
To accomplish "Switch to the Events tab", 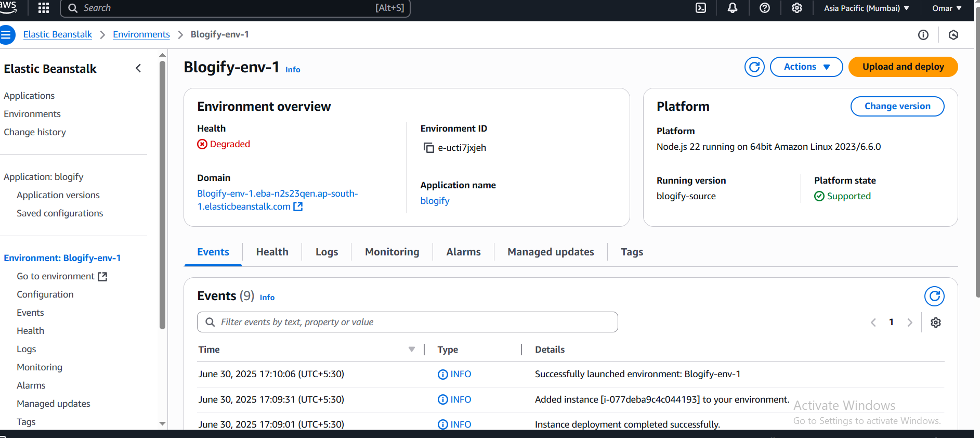I will click(213, 252).
